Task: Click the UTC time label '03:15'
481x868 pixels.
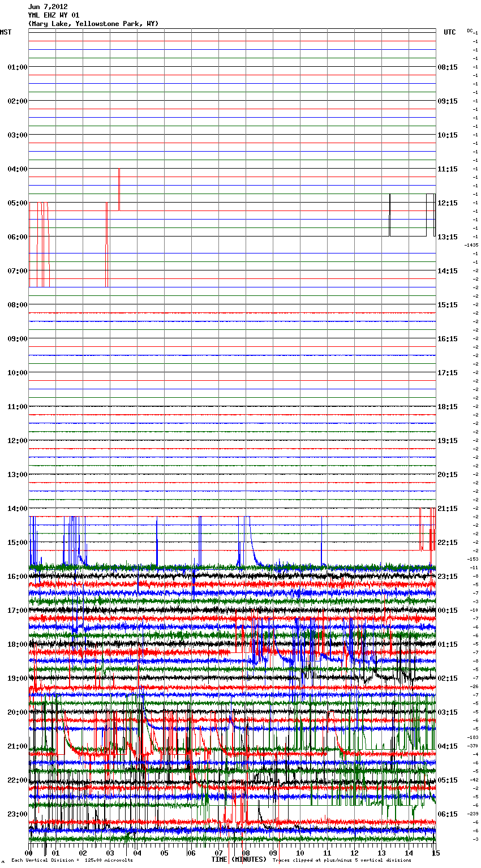Action: pyautogui.click(x=448, y=712)
